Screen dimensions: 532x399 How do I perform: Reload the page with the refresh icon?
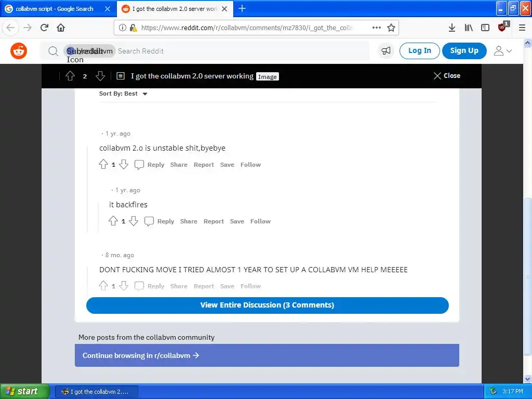[44, 28]
